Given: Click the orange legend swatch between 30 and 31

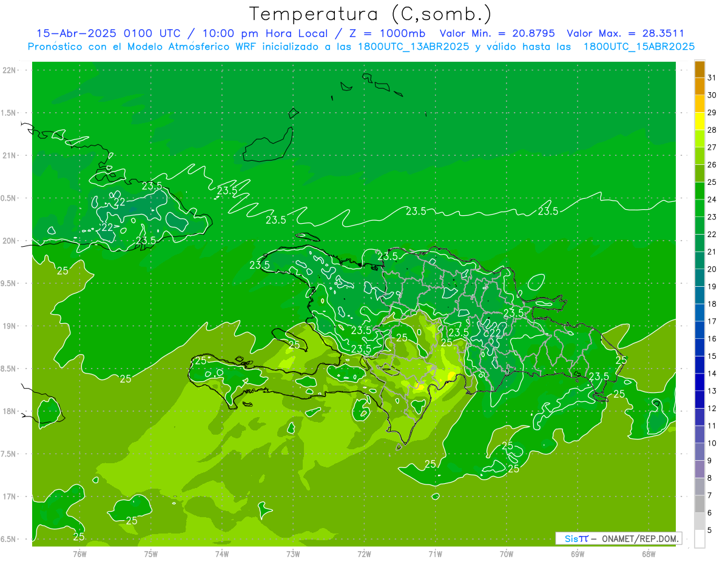Looking at the screenshot, I should (699, 87).
